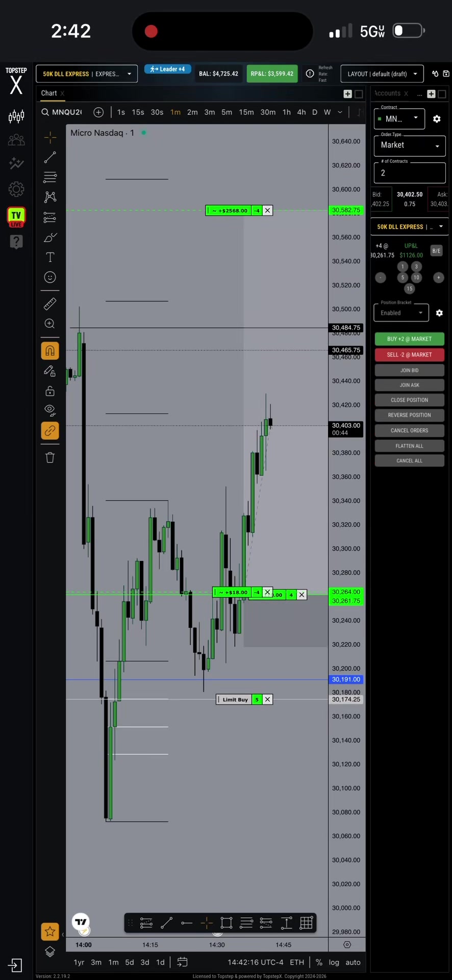This screenshot has width=452, height=980.
Task: Toggle stay in drawing mode pencil-lock
Action: 50,371
